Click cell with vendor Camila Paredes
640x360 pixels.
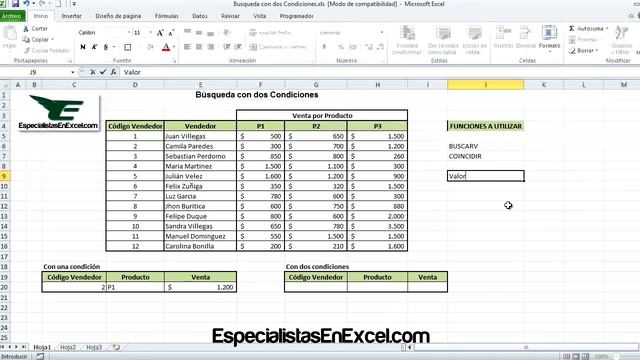(200, 146)
